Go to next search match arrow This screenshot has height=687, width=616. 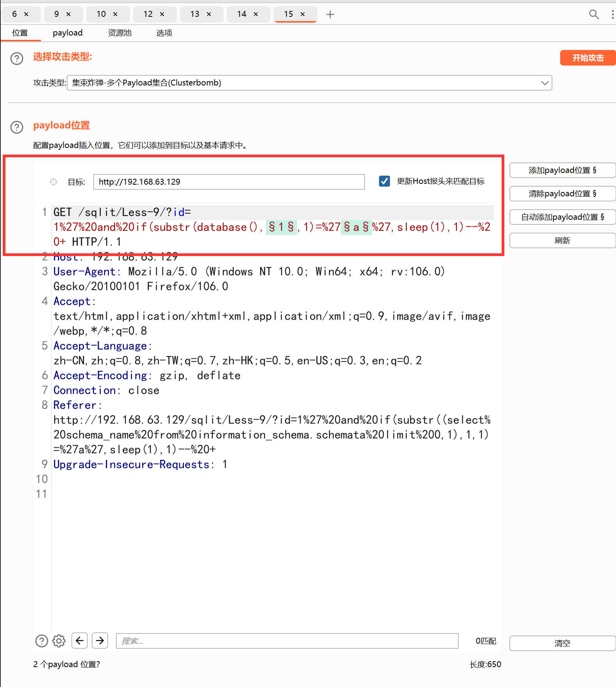pyautogui.click(x=100, y=641)
